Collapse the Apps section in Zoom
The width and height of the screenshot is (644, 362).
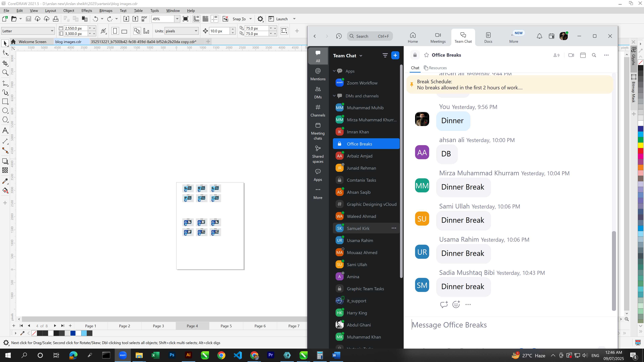[334, 71]
